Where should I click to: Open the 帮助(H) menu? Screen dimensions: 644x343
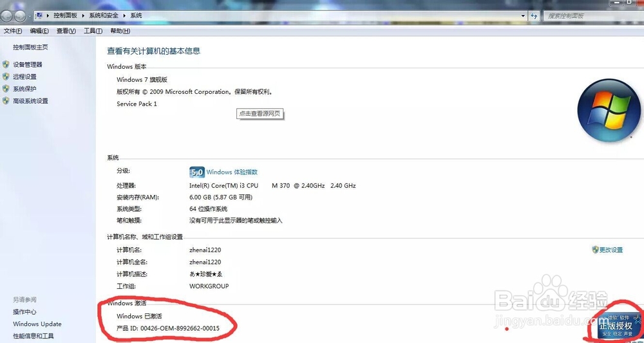120,31
